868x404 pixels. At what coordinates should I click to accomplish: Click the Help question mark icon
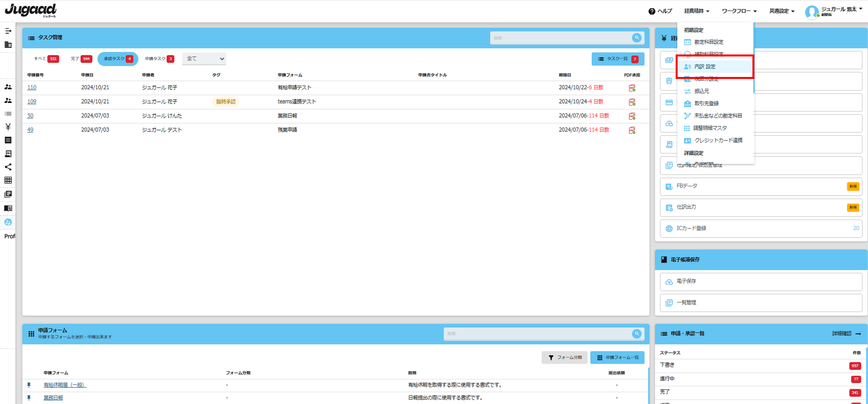pos(652,11)
